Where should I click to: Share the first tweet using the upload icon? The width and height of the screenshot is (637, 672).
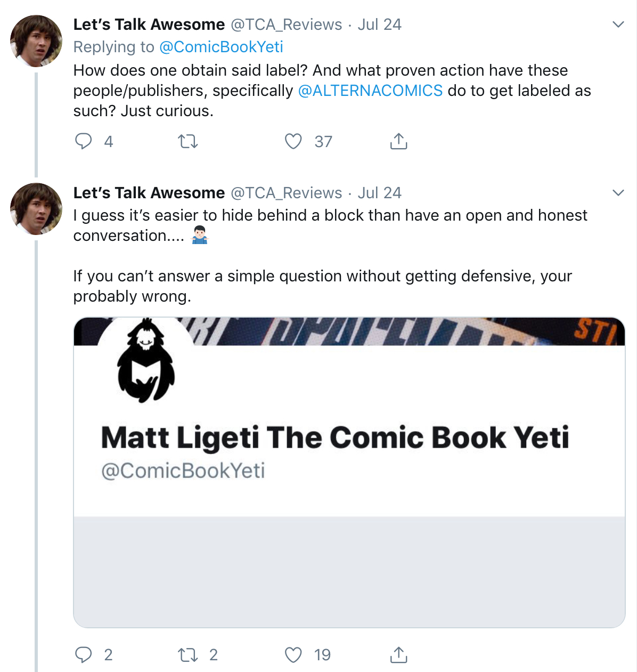(x=398, y=141)
